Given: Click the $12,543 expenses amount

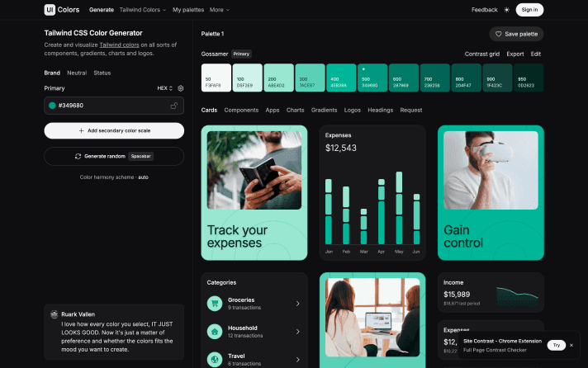Looking at the screenshot, I should (x=341, y=148).
